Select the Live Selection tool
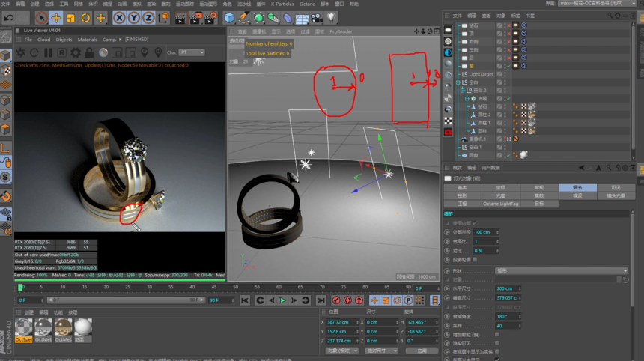Screen dimensions: 644x361 (41, 18)
